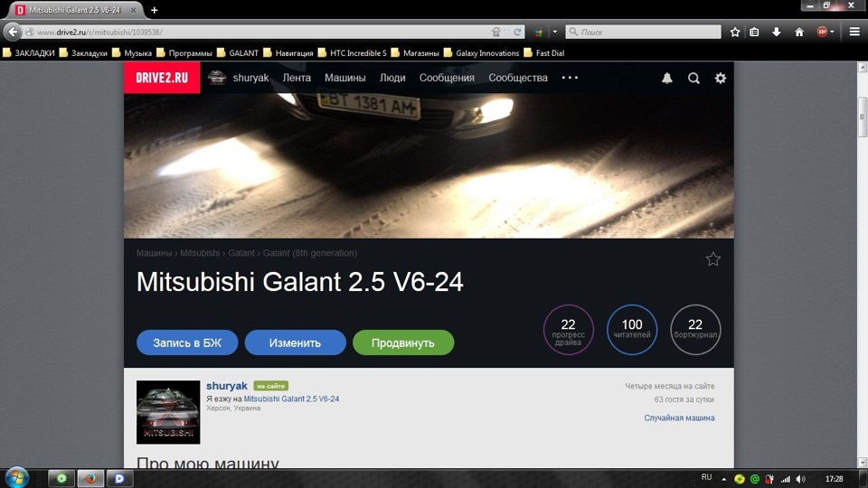Open the shuryak username link
Image resolution: width=868 pixels, height=488 pixels.
226,386
